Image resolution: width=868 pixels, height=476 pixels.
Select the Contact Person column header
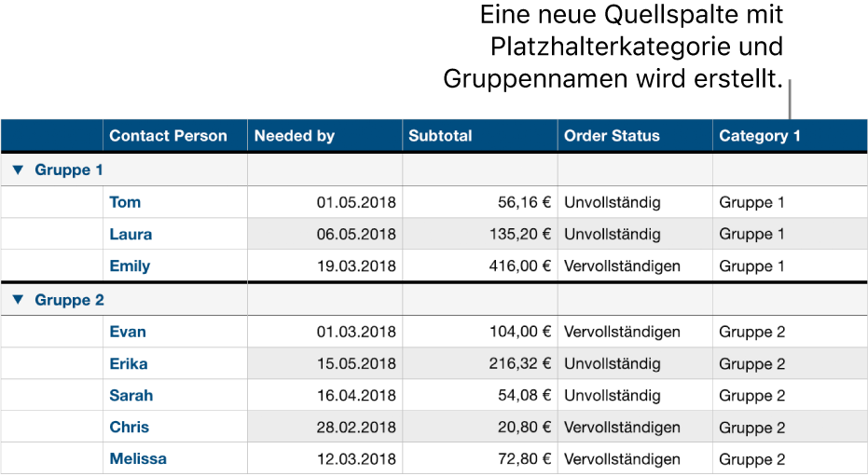[168, 136]
